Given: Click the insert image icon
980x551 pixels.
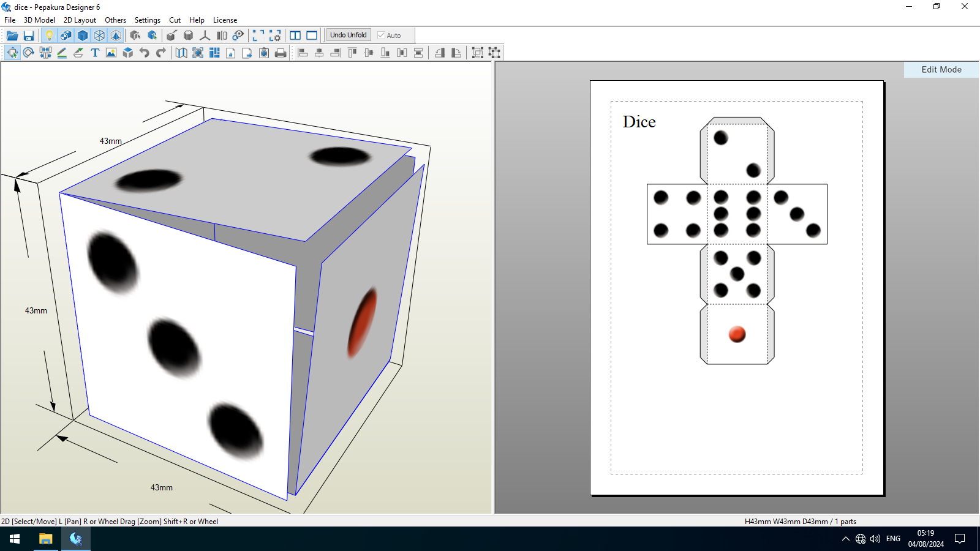Looking at the screenshot, I should [x=111, y=53].
